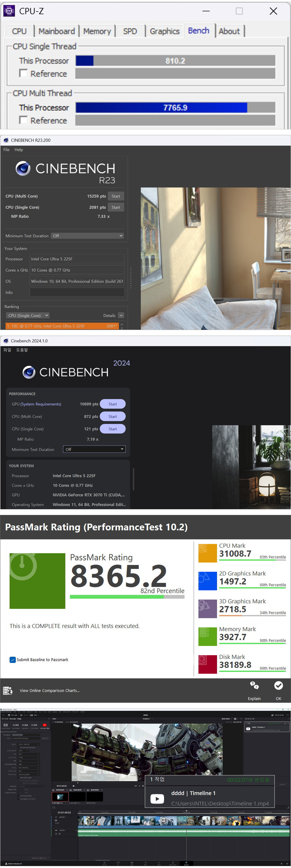Click the Info input field in Cinebench R23
The height and width of the screenshot is (868, 291).
(x=77, y=293)
